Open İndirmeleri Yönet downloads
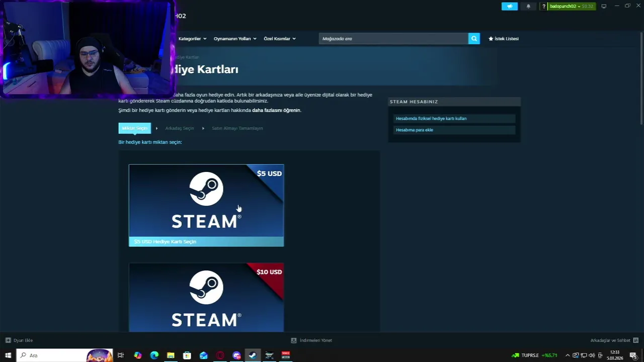 pyautogui.click(x=311, y=340)
